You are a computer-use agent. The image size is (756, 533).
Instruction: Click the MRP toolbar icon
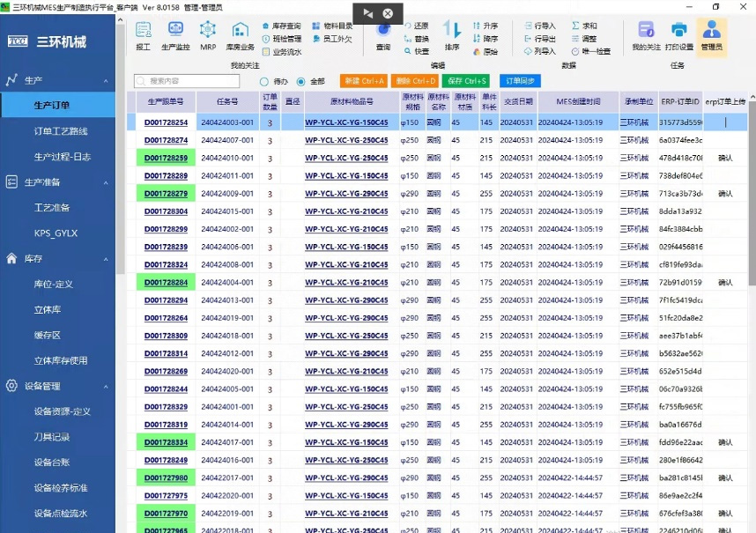[x=208, y=34]
